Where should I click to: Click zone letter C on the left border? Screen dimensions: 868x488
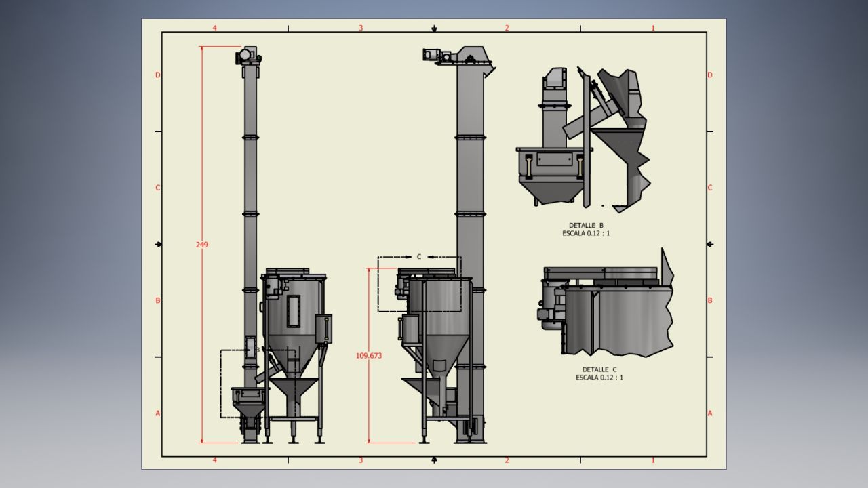pos(158,188)
